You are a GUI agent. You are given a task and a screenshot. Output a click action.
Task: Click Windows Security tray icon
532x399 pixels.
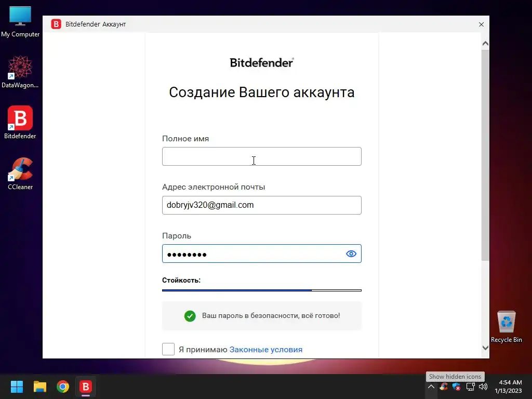[456, 387]
